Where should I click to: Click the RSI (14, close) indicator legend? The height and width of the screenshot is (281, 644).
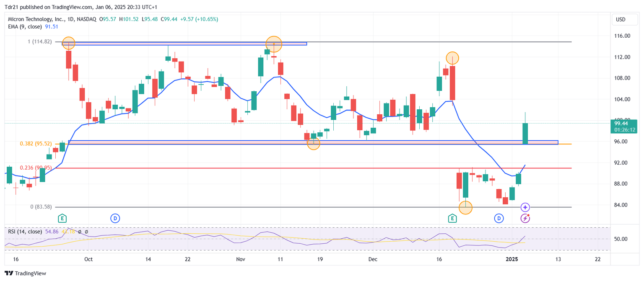click(25, 232)
